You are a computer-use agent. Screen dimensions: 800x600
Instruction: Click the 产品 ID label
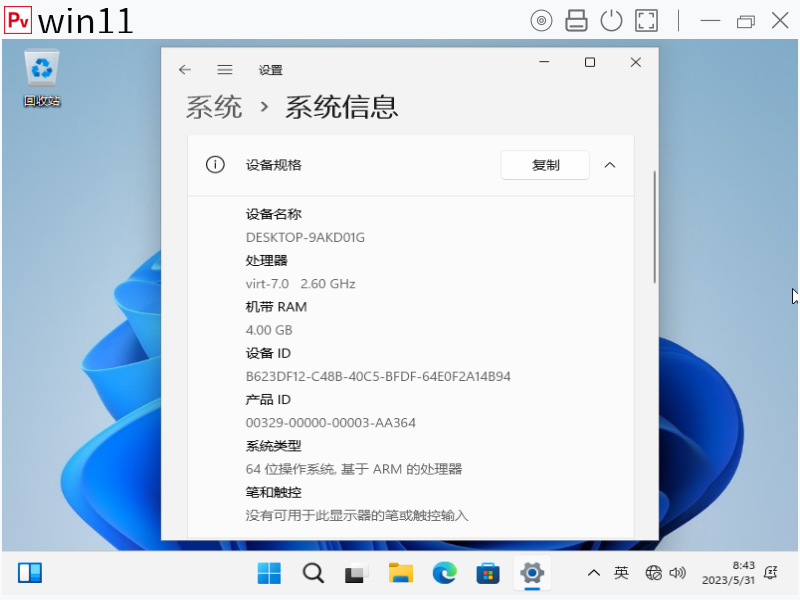click(268, 399)
